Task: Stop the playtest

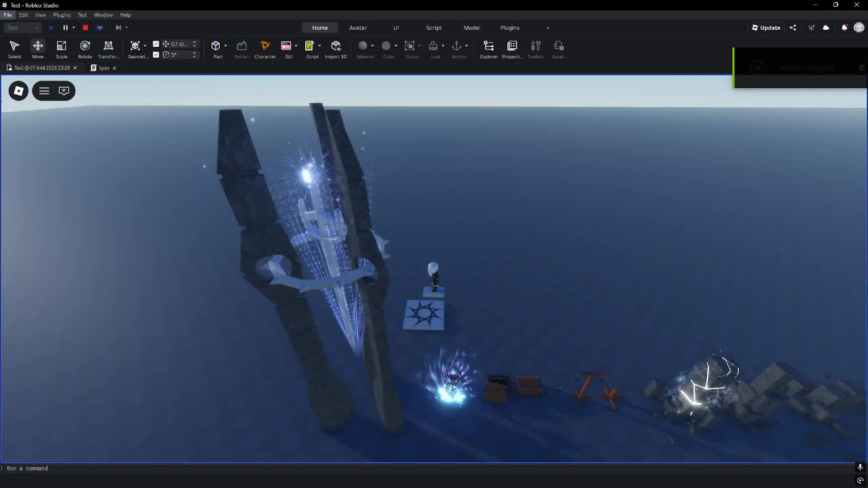Action: (x=85, y=28)
